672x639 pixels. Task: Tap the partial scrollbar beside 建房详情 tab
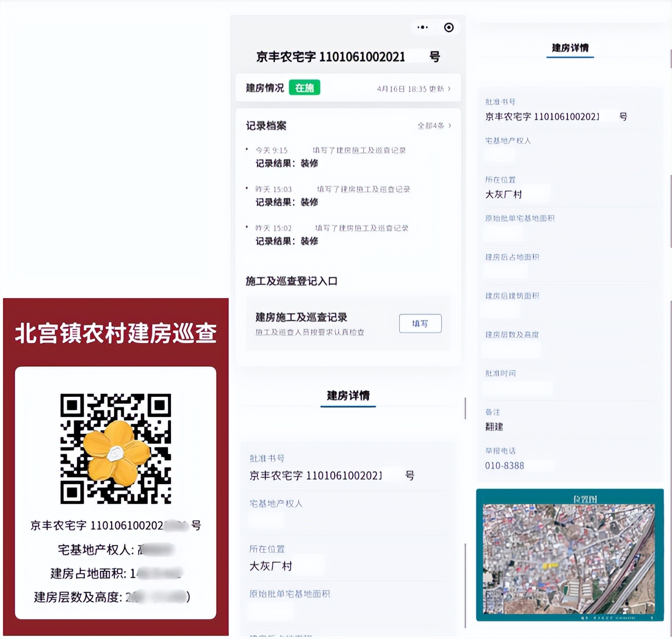point(465,409)
